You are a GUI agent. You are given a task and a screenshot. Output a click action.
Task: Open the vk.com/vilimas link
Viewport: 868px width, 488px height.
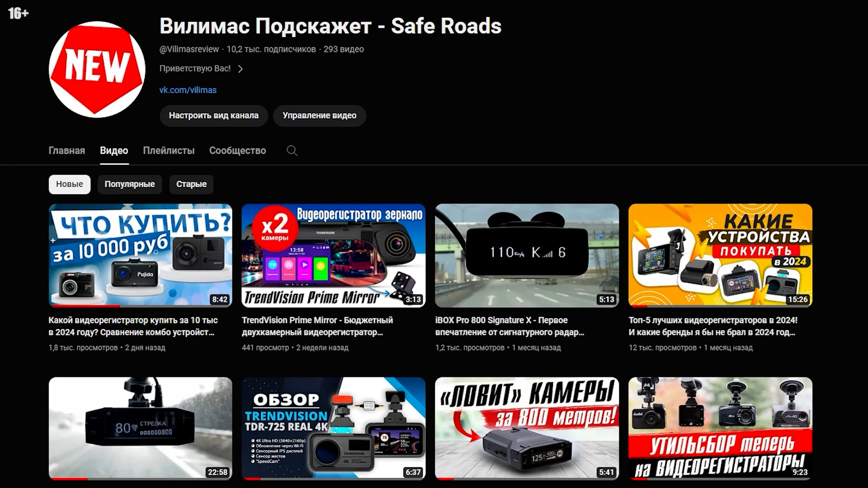tap(188, 90)
